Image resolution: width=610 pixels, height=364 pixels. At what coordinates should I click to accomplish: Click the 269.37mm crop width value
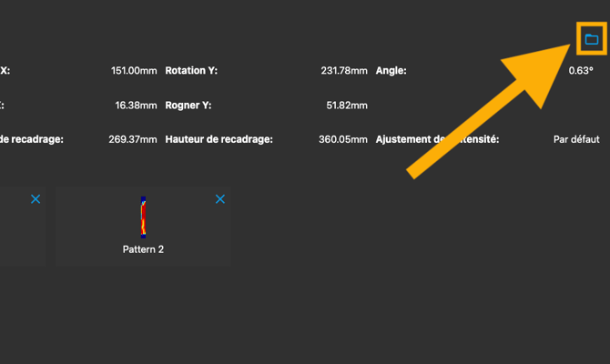point(135,139)
